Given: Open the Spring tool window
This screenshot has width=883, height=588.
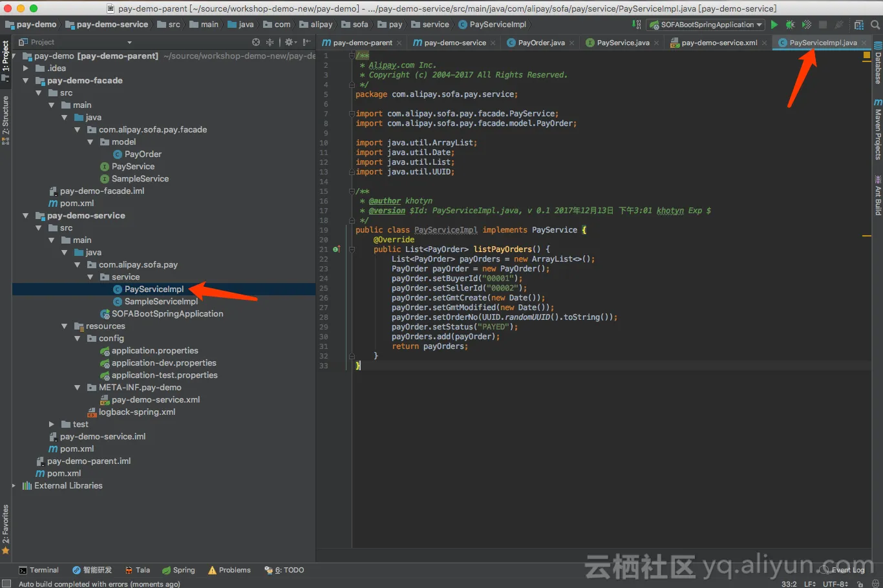Looking at the screenshot, I should click(x=178, y=570).
